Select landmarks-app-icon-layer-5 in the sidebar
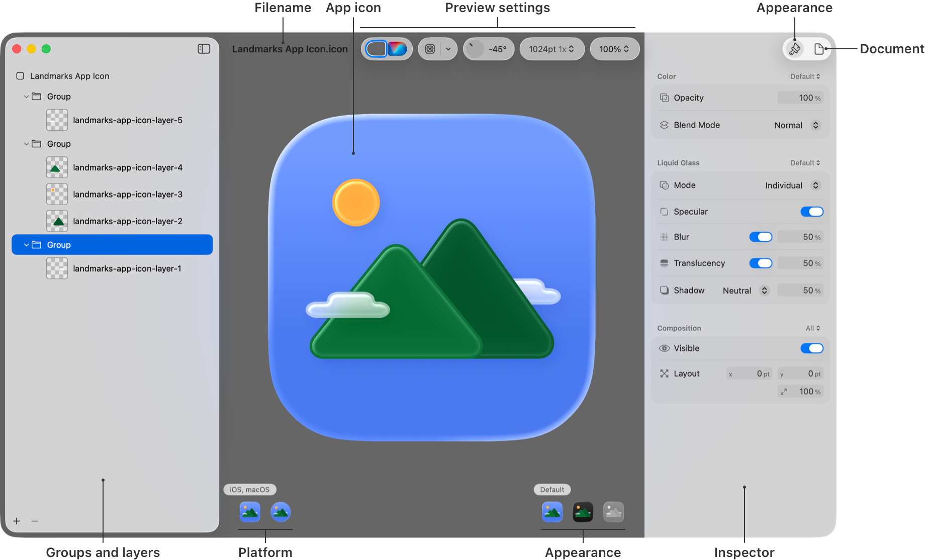Image resolution: width=925 pixels, height=560 pixels. (112, 120)
